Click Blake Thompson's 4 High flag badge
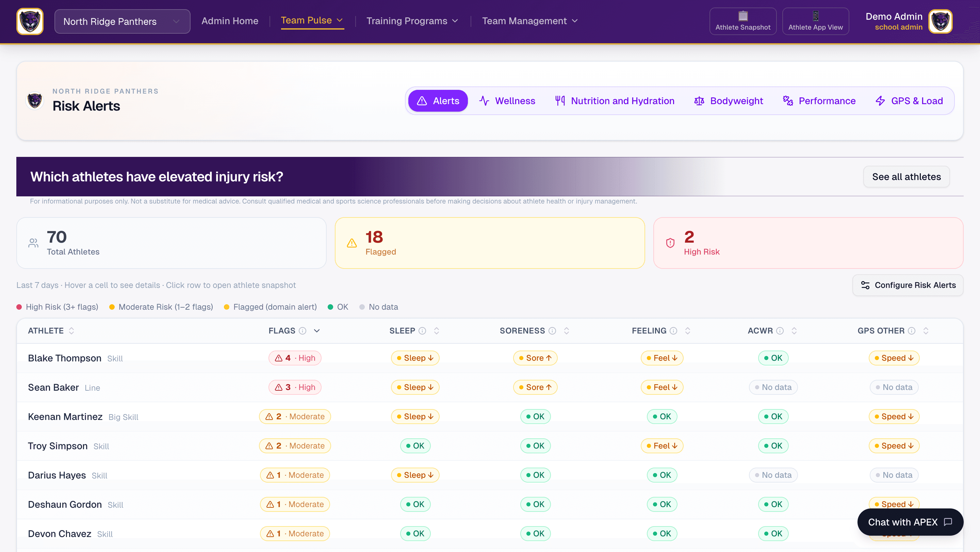The height and width of the screenshot is (552, 980). 295,358
